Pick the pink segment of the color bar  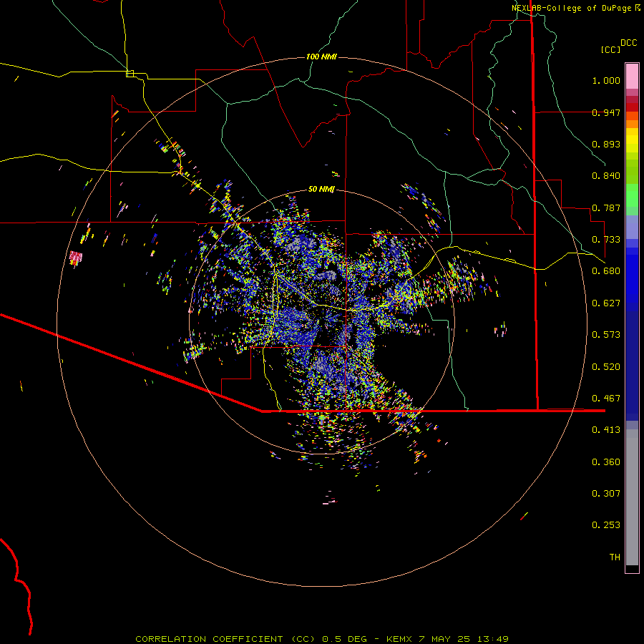(632, 77)
